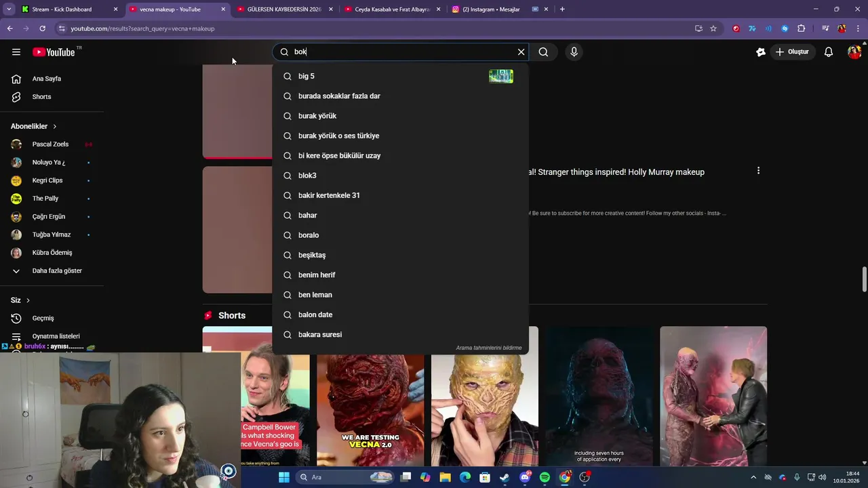Switch to GÜLERSEN KAYBEDERSİN tab
The height and width of the screenshot is (488, 868).
point(285,9)
